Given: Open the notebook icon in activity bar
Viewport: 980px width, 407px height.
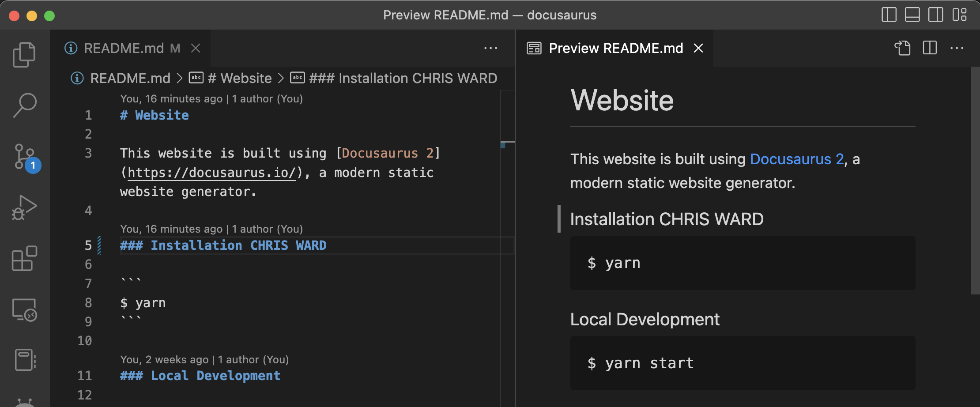Looking at the screenshot, I should coord(24,360).
